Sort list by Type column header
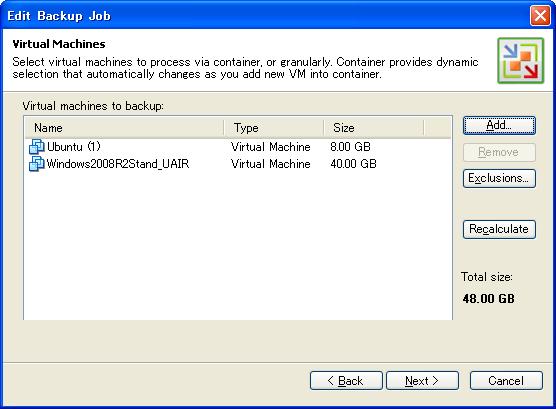The image size is (556, 409). point(274,128)
